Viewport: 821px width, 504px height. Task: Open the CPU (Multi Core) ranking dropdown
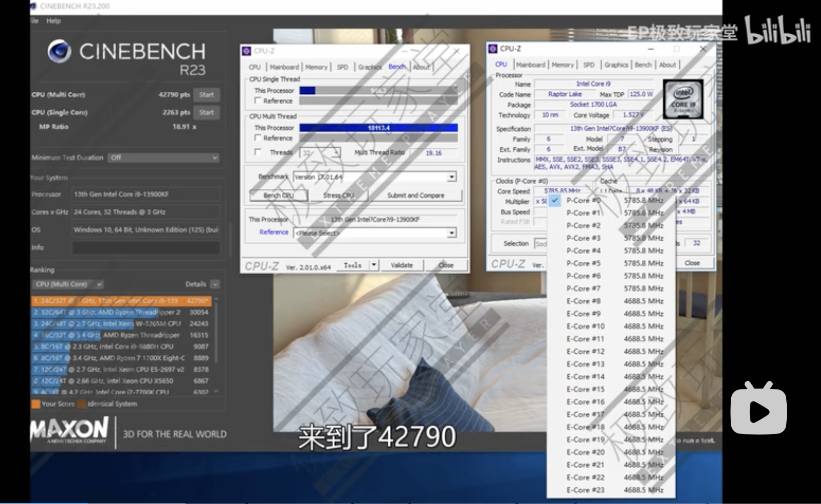[68, 284]
